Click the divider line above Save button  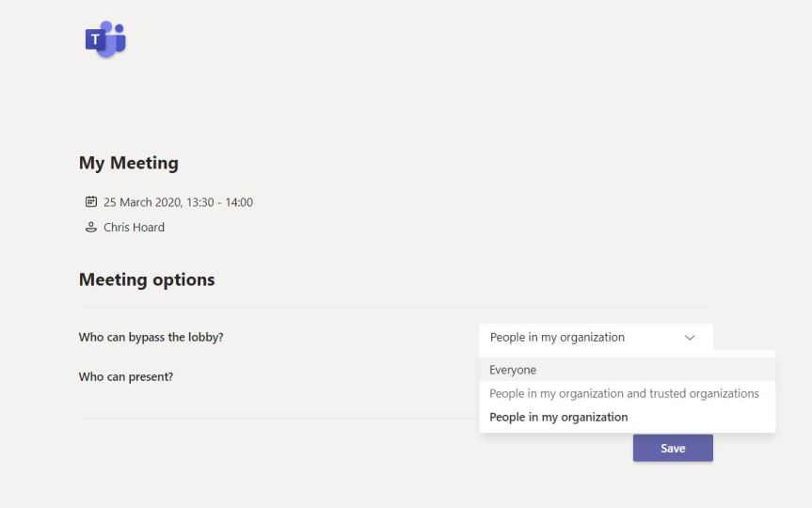pos(282,419)
